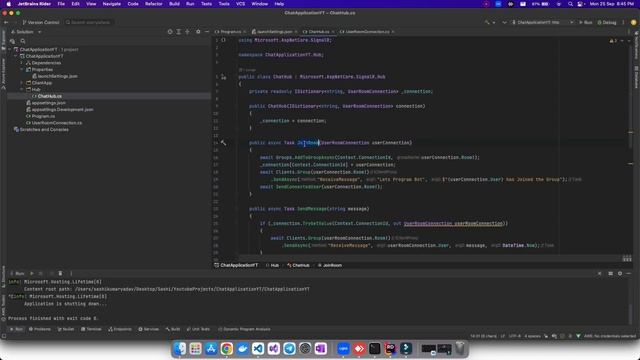This screenshot has height=360, width=640.
Task: Click the search icon below Solution header
Action: (x=23, y=41)
